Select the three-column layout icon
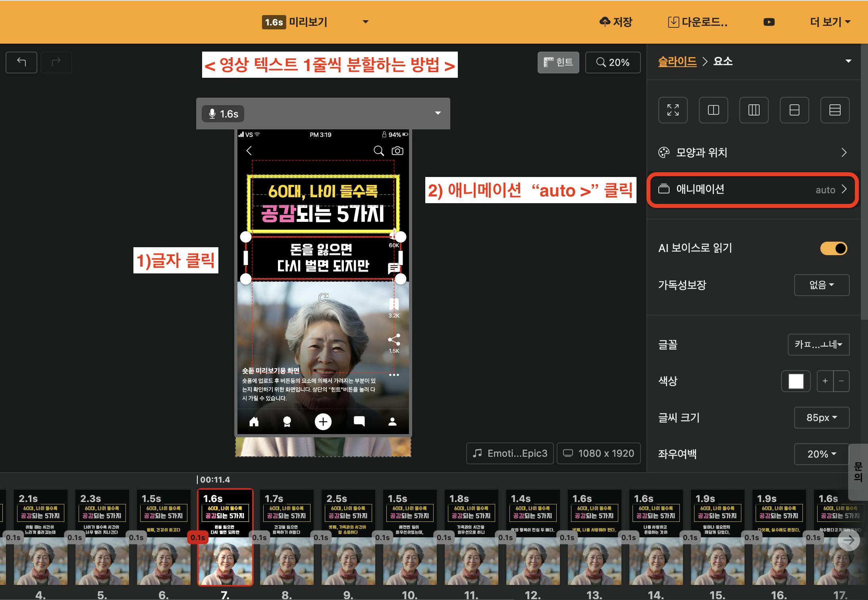 tap(754, 110)
